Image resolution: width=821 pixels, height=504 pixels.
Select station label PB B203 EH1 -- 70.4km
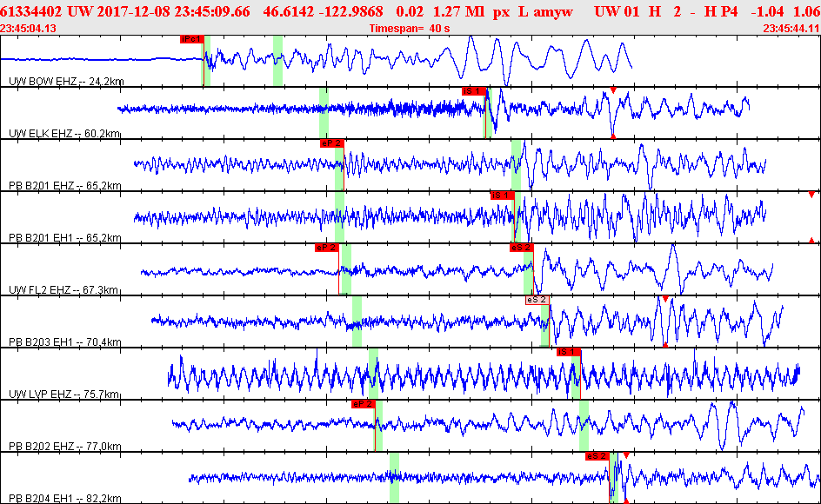[65, 342]
